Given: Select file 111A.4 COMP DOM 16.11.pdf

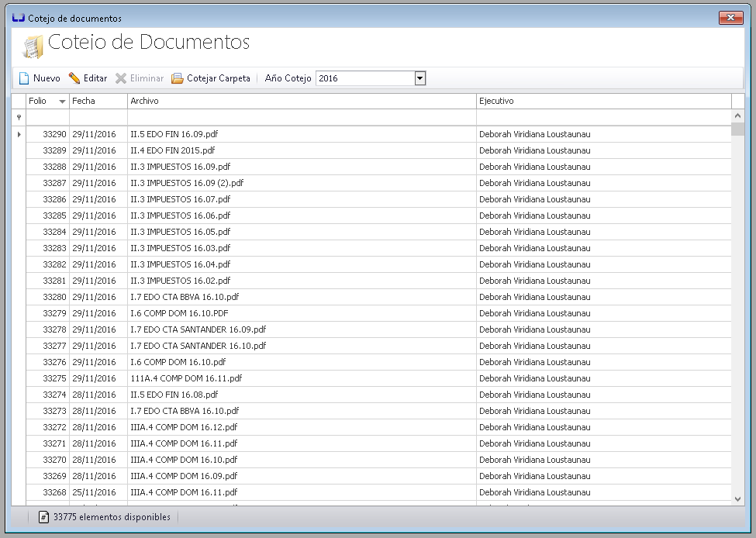Looking at the screenshot, I should [x=186, y=378].
